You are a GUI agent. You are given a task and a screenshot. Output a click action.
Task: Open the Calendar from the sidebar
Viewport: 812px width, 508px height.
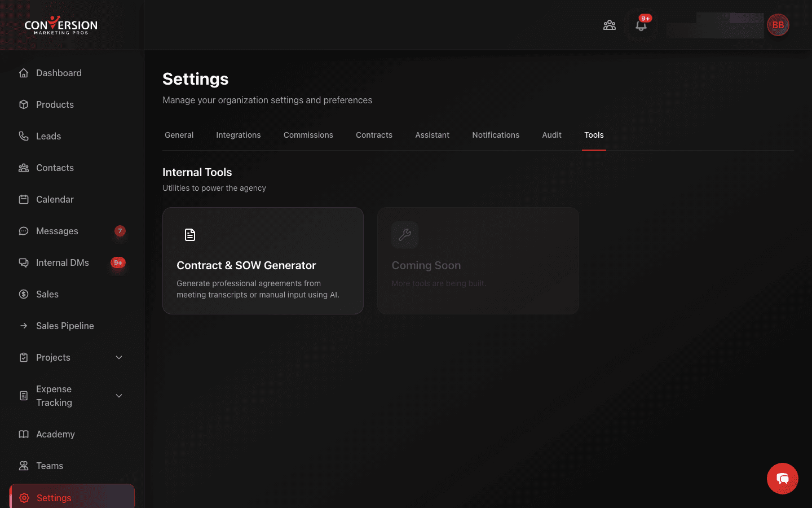tap(55, 199)
